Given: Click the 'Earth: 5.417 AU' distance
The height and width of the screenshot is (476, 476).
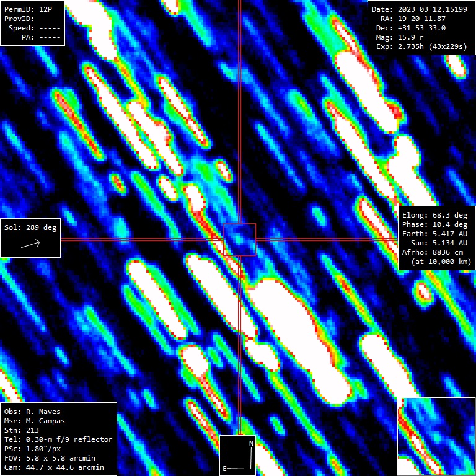Looking at the screenshot, I should tap(434, 234).
